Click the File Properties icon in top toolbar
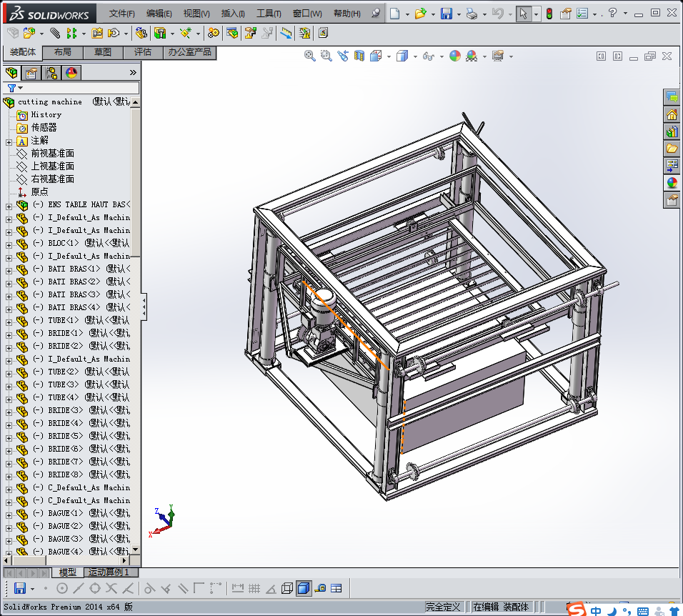Screen dimensions: 683x616 pyautogui.click(x=565, y=14)
